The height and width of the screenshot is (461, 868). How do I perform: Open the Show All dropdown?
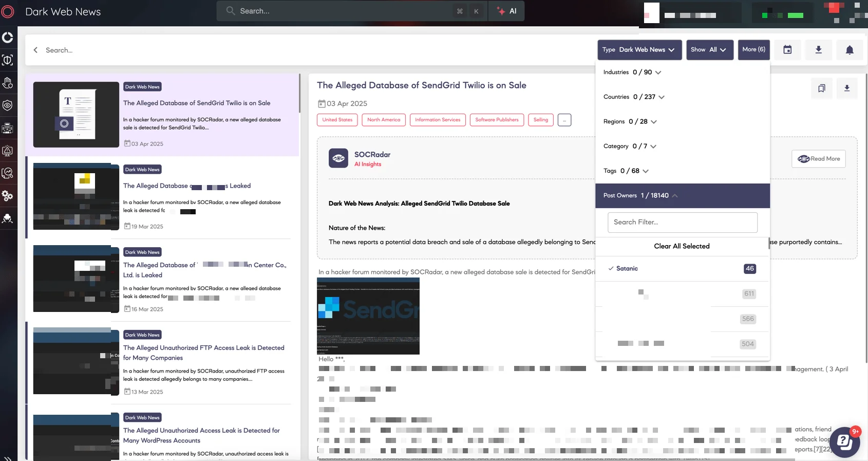[710, 50]
